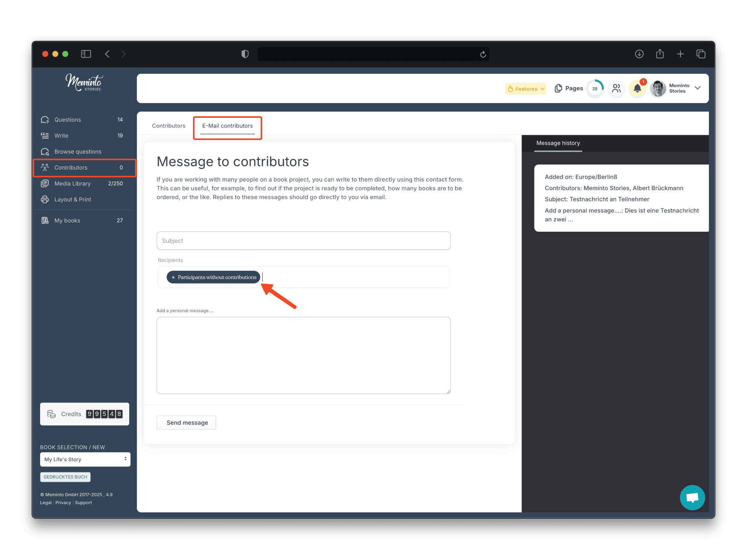Remove Participants without contributions tag

coord(173,277)
